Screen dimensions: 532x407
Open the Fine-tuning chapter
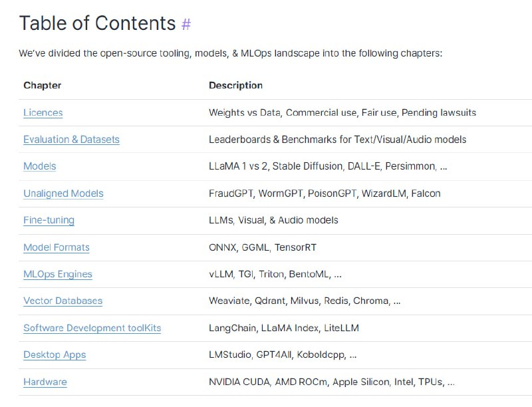pyautogui.click(x=49, y=220)
